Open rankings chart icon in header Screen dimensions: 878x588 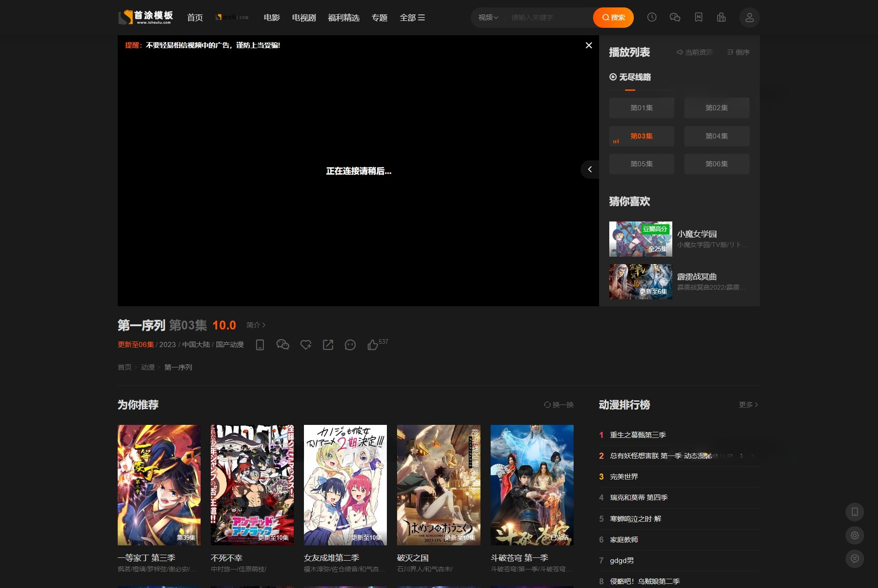pyautogui.click(x=721, y=17)
